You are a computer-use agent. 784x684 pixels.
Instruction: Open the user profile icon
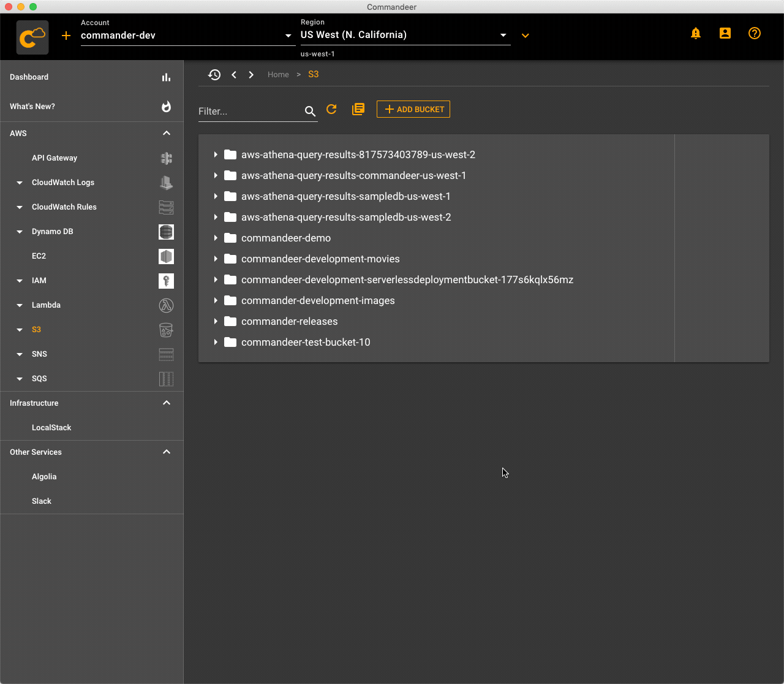click(725, 33)
